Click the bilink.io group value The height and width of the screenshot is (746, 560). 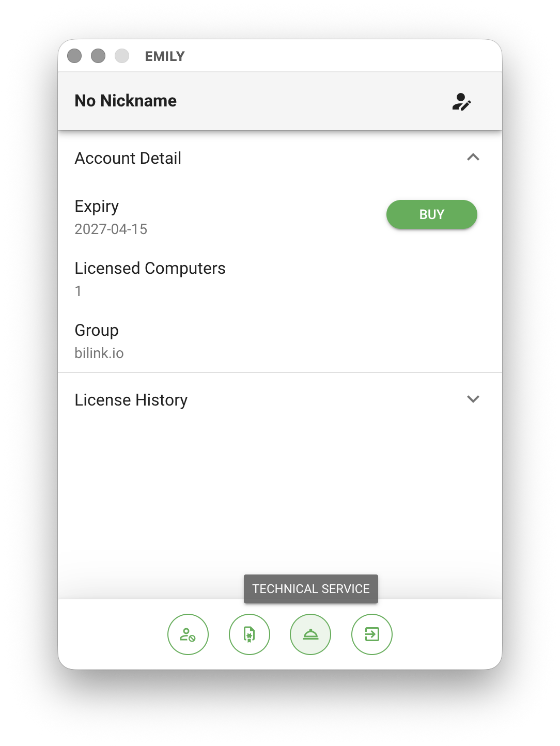[99, 353]
